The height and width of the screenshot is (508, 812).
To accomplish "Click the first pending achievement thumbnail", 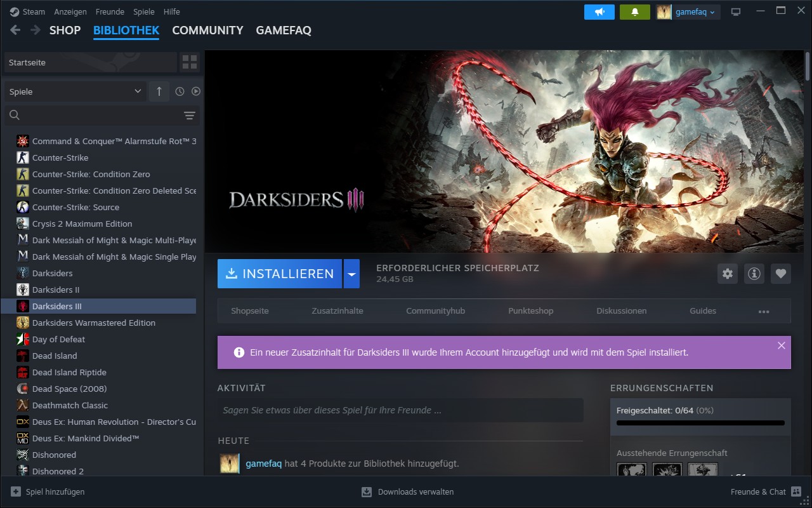I will click(632, 470).
